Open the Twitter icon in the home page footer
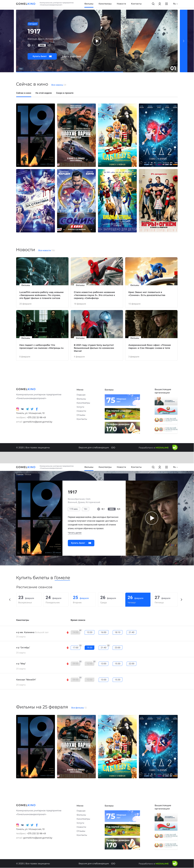 tap(32, 409)
